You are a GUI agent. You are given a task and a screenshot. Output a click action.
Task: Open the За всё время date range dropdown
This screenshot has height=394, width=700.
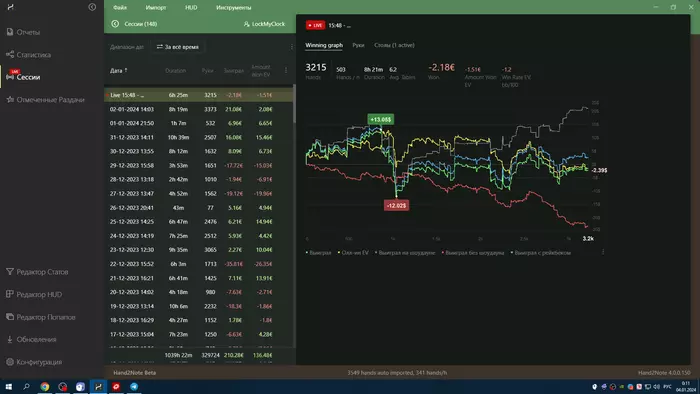click(x=178, y=47)
